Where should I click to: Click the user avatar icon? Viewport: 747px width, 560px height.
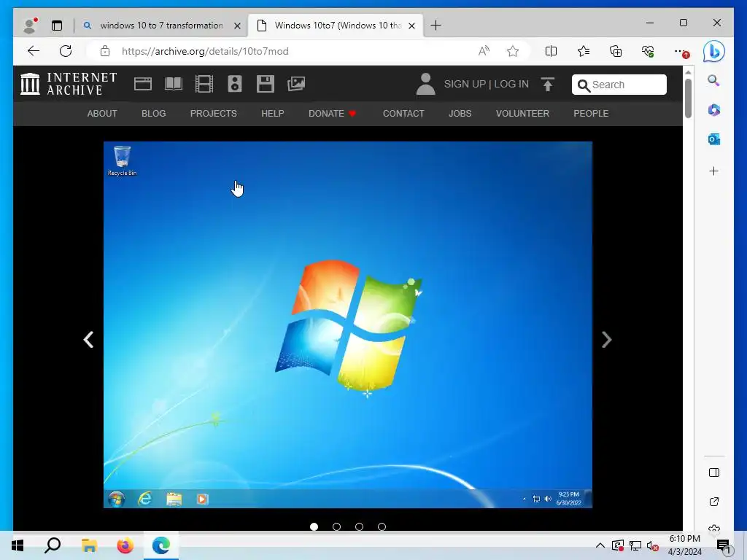425,84
